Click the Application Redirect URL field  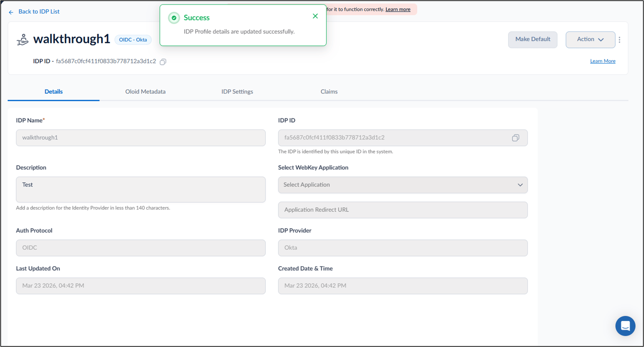(403, 210)
